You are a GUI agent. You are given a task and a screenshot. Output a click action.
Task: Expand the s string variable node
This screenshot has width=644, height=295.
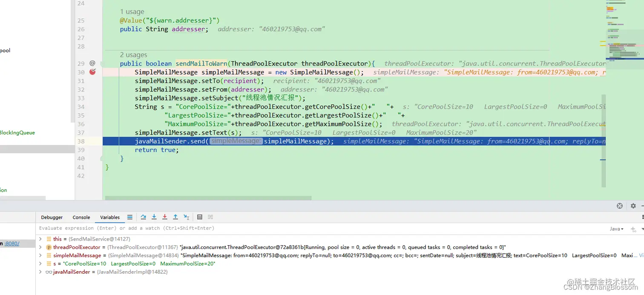40,263
